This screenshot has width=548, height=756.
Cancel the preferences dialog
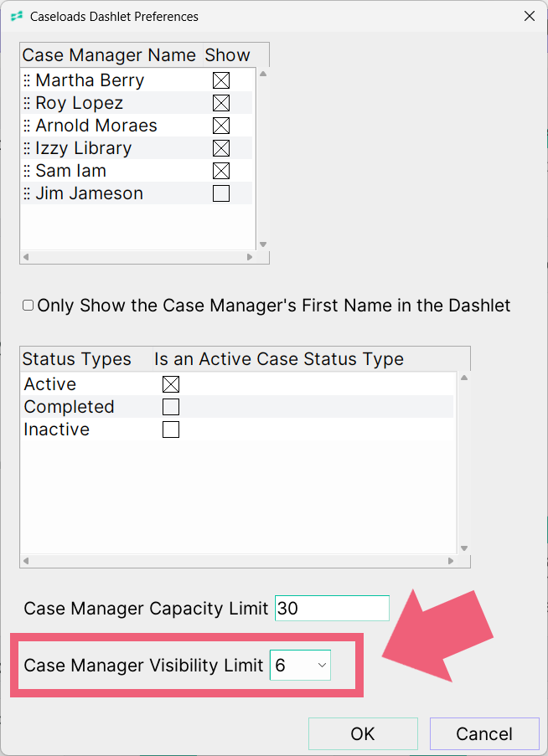point(484,734)
